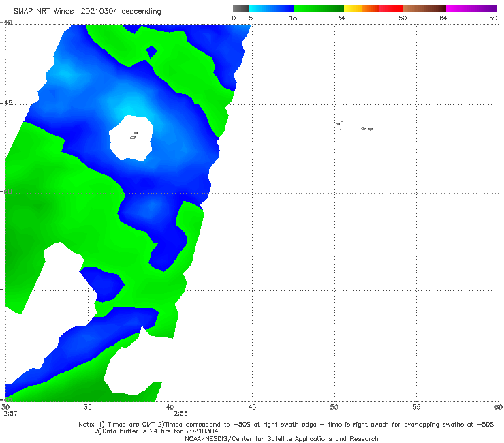Click the "18" label under the color bar
The image size is (504, 443).
click(293, 18)
